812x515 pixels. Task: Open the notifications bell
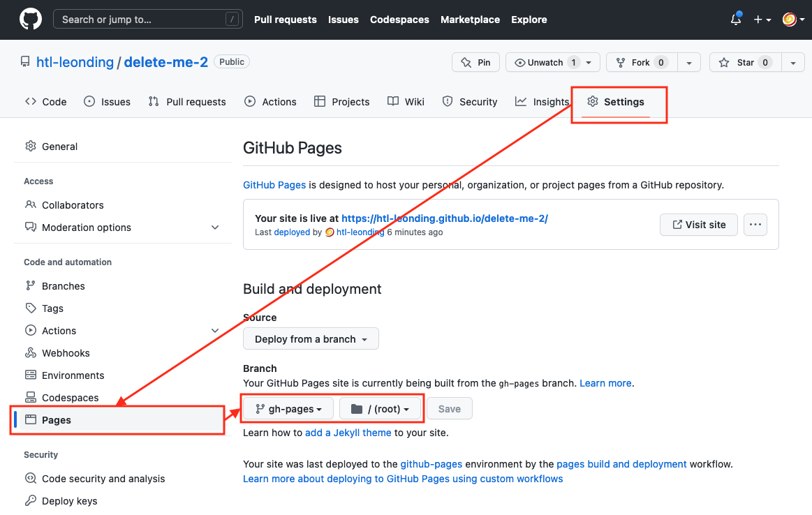point(736,20)
